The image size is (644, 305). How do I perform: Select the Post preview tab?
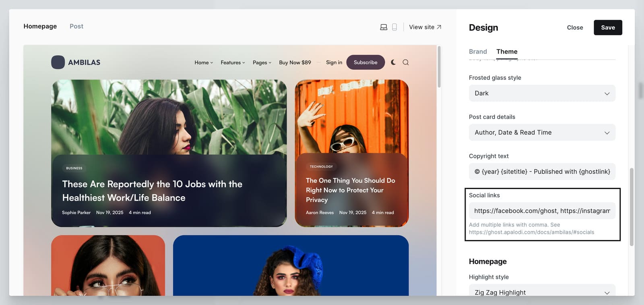[76, 26]
